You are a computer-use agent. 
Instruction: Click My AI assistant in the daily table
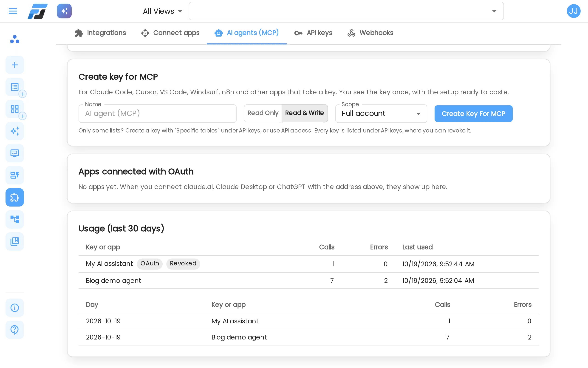point(235,321)
